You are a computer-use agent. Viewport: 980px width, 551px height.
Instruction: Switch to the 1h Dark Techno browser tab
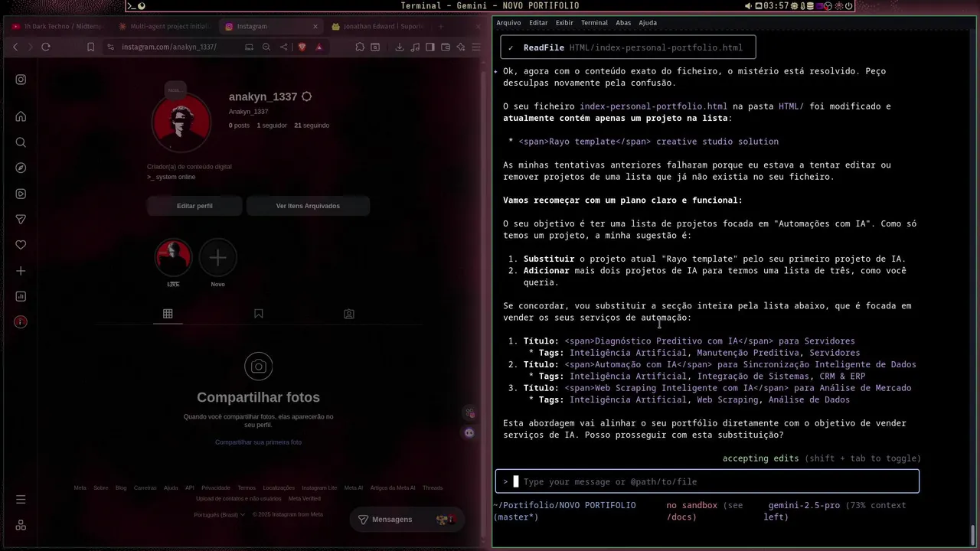coord(57,26)
